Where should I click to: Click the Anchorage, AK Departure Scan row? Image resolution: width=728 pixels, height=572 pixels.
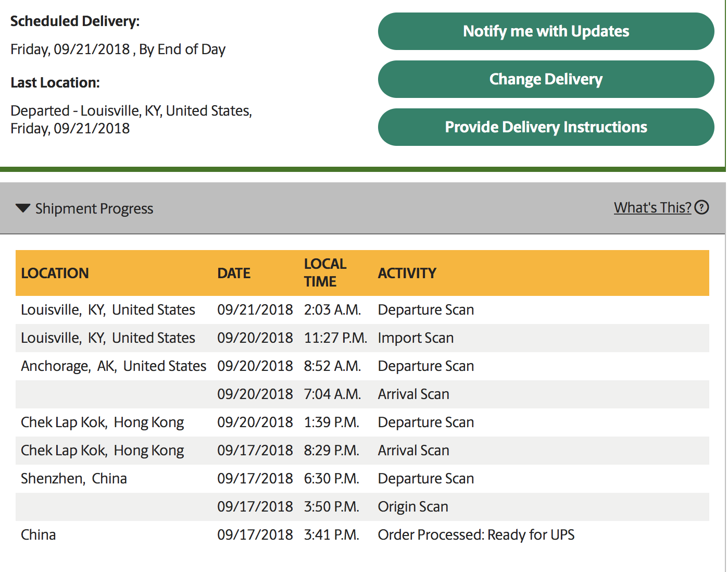(362, 366)
